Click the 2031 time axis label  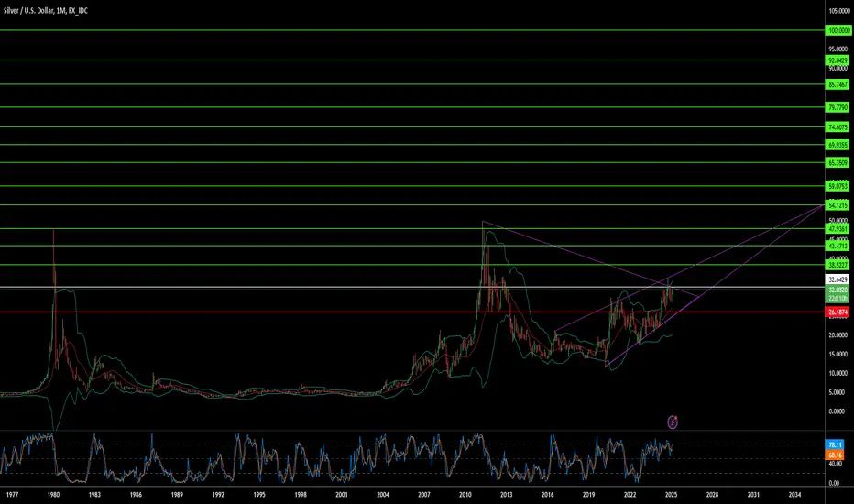(753, 495)
